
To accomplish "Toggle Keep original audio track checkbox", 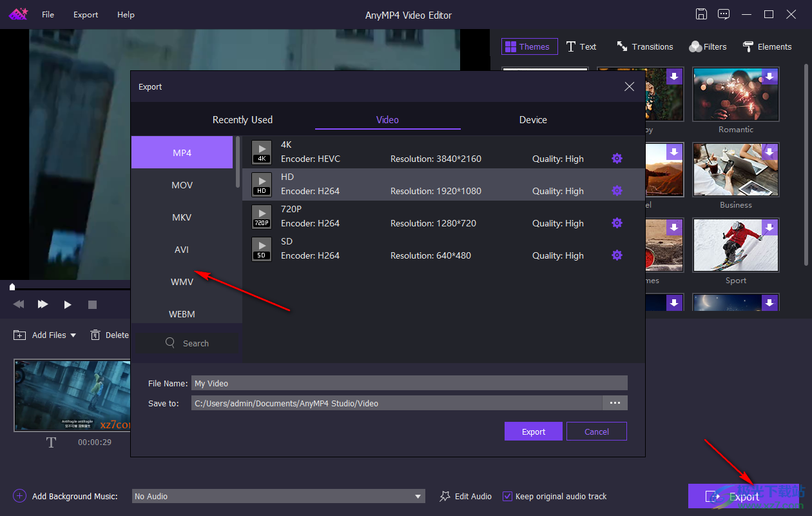I will point(507,496).
